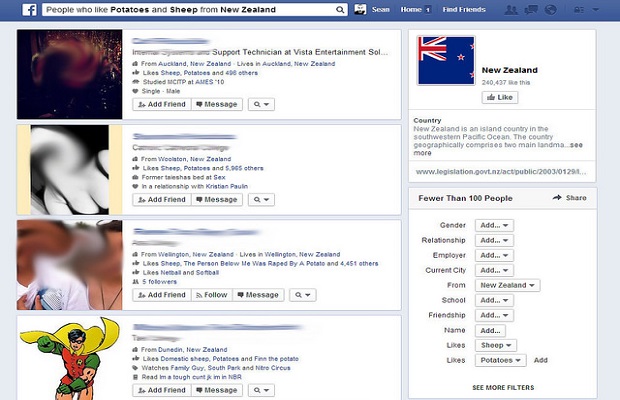Open search dropdown for the Wellington result
The height and width of the screenshot is (400, 620).
pyautogui.click(x=302, y=295)
